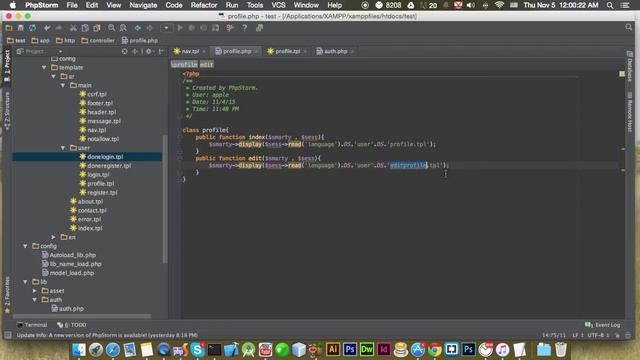The image size is (640, 360).
Task: Select model_load.php in project tree
Action: tap(68, 273)
